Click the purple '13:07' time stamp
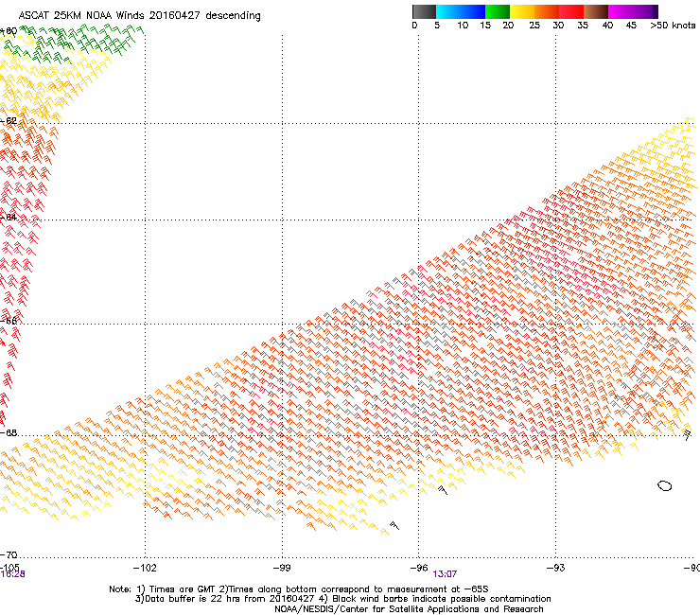Image resolution: width=700 pixels, height=615 pixels. 445,574
